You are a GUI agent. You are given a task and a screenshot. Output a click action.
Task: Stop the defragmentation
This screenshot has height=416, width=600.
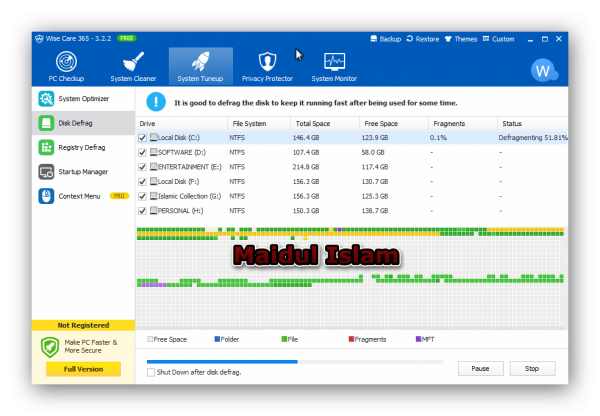pos(532,369)
